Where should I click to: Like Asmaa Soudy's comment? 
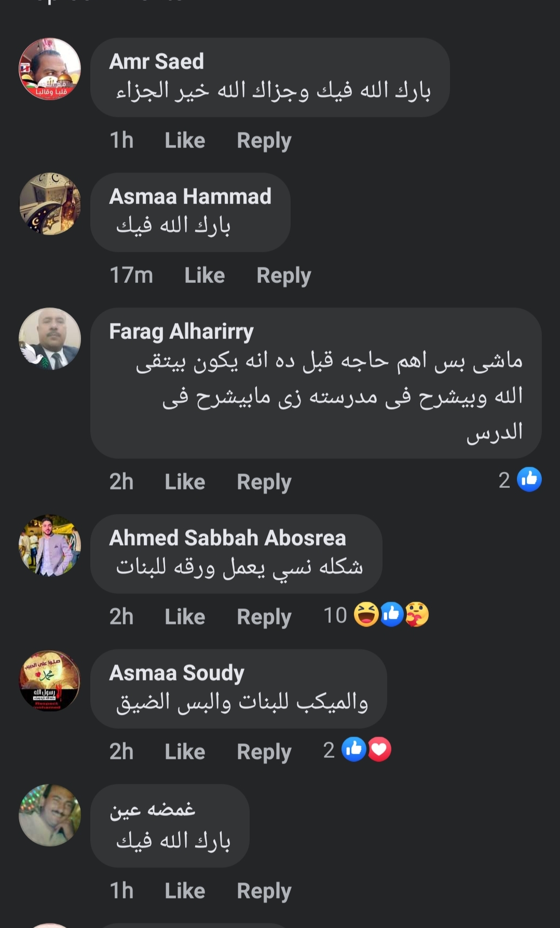pos(185,752)
